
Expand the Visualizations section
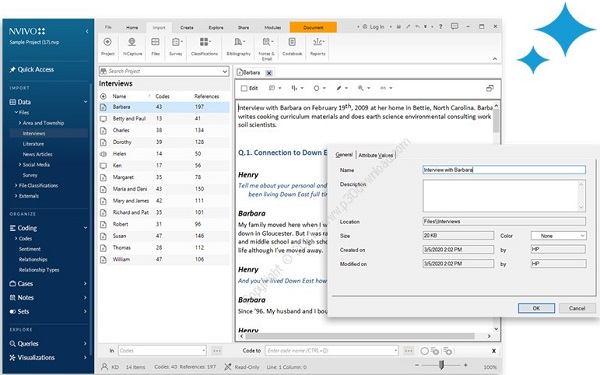click(85, 357)
